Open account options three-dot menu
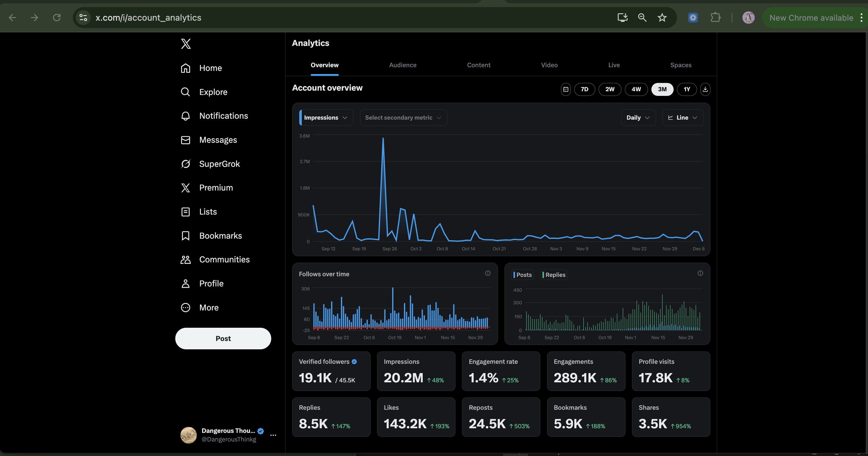Screen dimensions: 868x456 click(x=273, y=435)
